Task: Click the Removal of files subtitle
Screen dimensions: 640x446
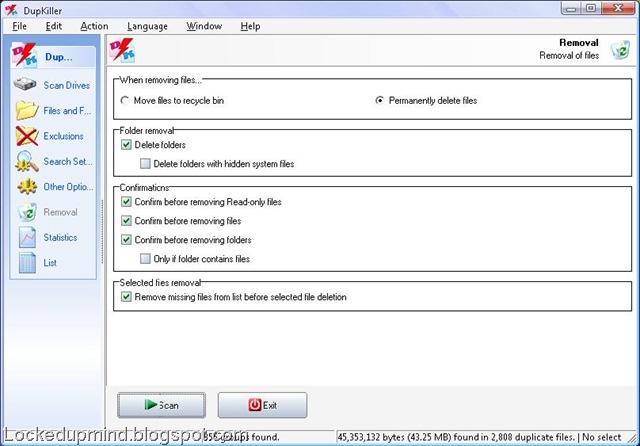Action: coord(569,55)
